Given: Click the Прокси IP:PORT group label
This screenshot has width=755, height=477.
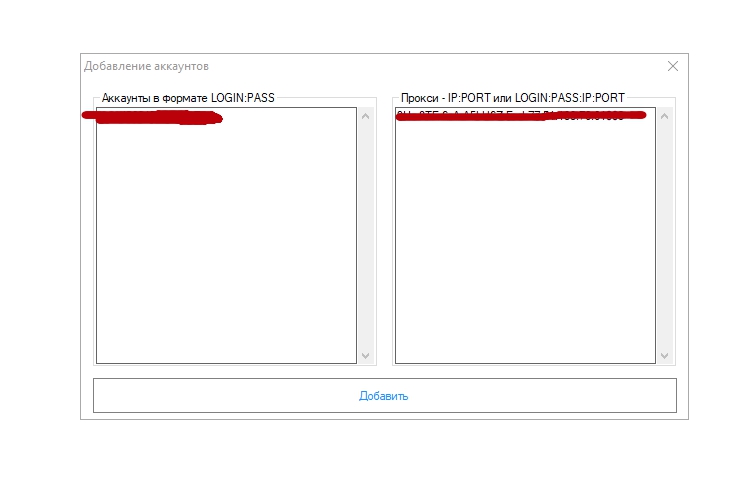Looking at the screenshot, I should pos(512,98).
